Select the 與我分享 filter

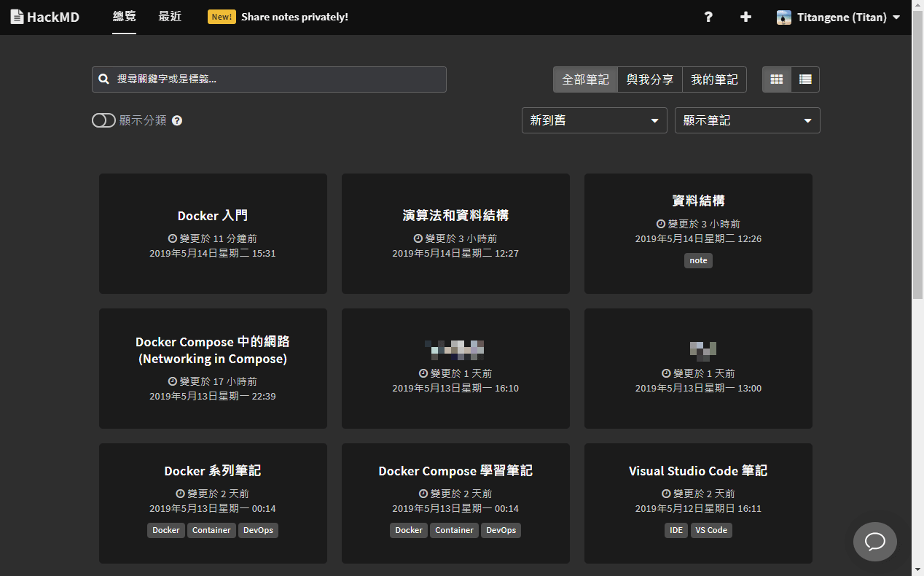(x=650, y=79)
